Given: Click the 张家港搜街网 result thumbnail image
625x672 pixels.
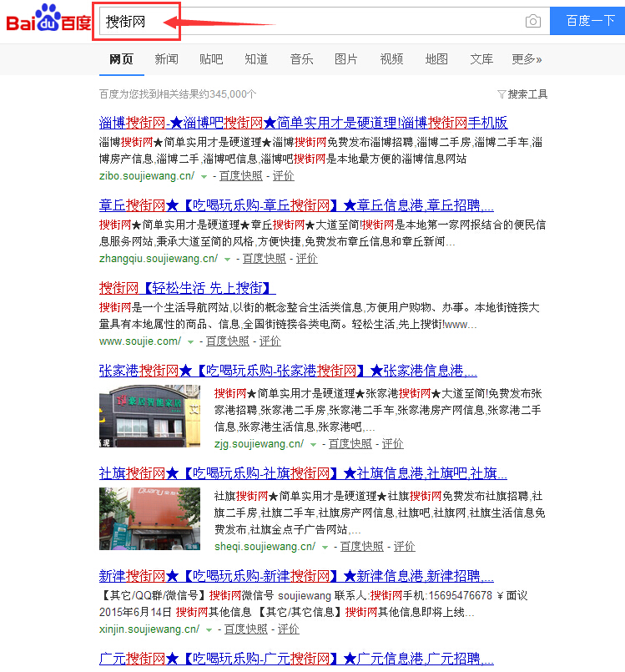Looking at the screenshot, I should (x=149, y=416).
